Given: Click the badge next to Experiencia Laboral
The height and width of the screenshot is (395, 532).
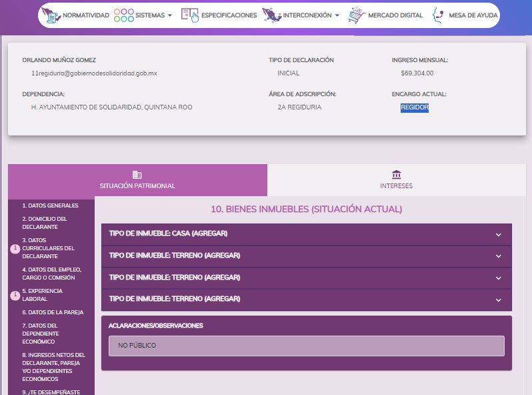Looking at the screenshot, I should tap(15, 295).
